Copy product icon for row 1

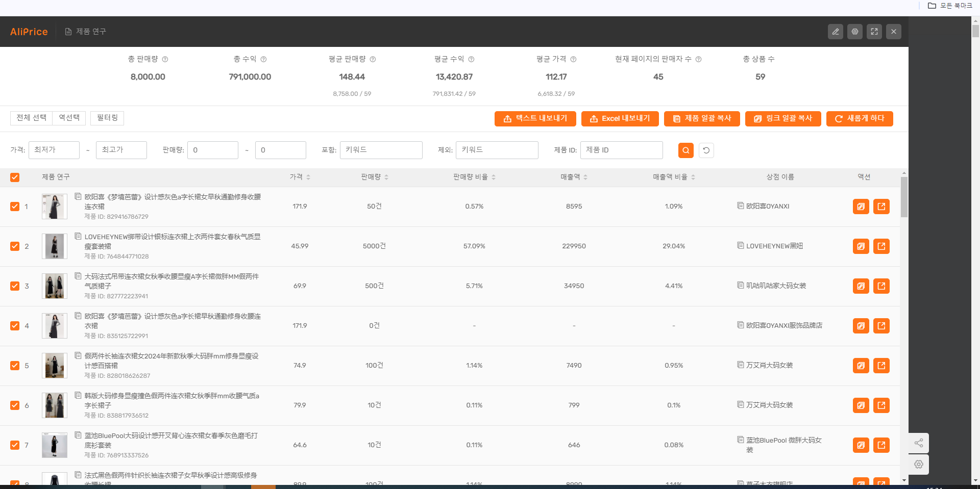click(x=861, y=207)
